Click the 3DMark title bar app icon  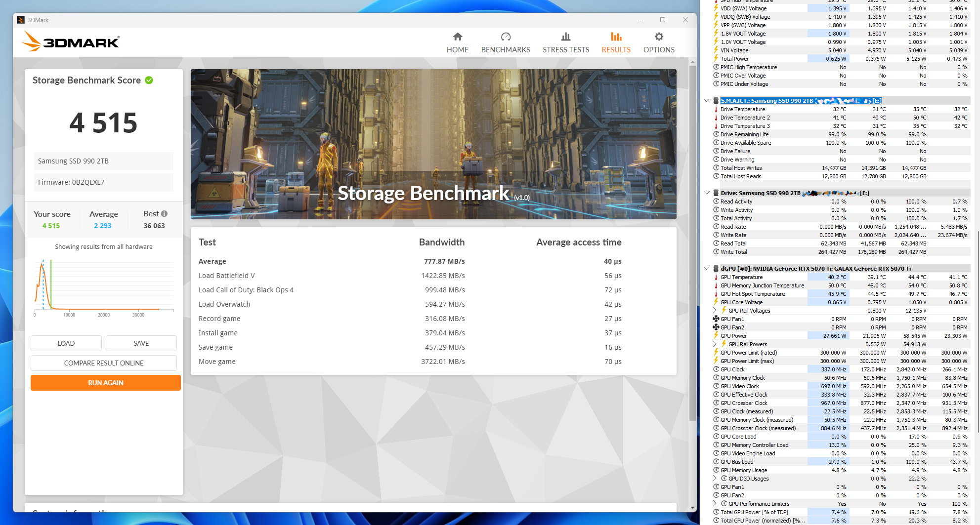[x=21, y=20]
